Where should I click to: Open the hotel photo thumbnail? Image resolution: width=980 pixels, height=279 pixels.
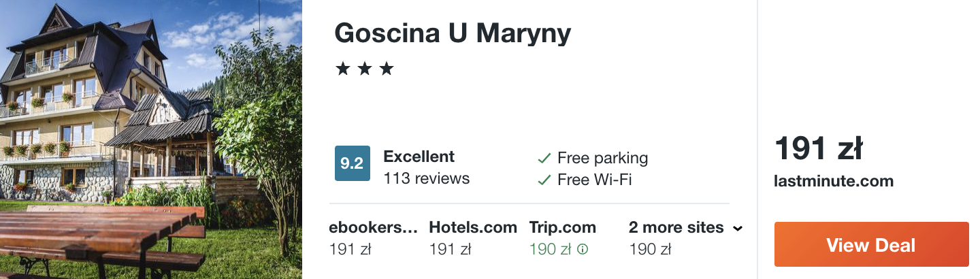click(151, 139)
